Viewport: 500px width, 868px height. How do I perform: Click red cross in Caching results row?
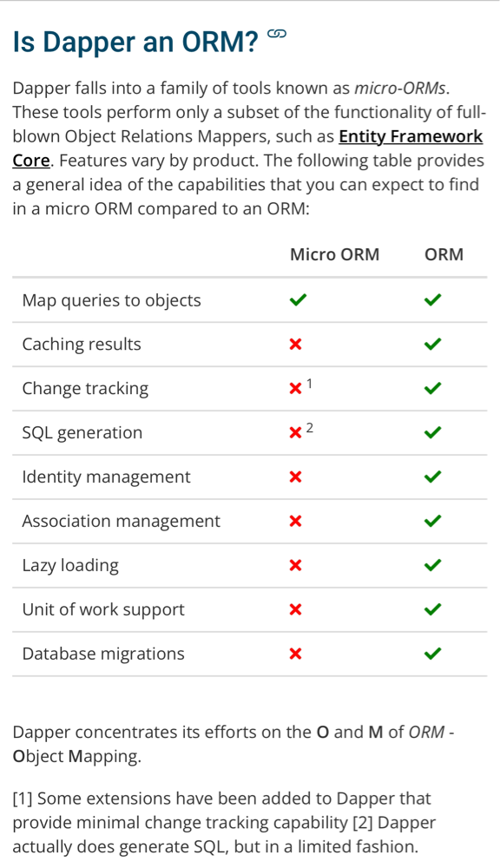(x=296, y=345)
